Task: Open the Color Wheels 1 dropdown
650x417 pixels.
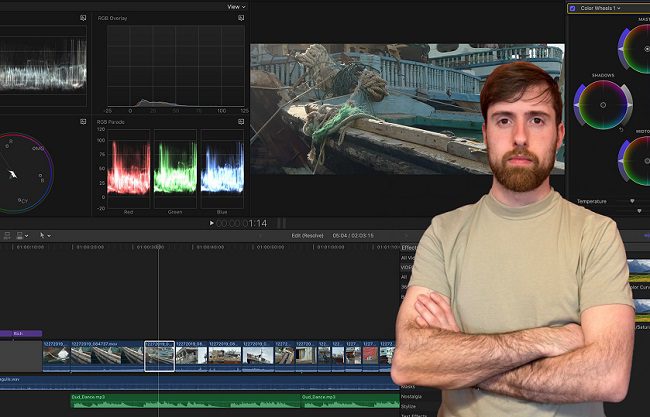Action: pyautogui.click(x=600, y=8)
